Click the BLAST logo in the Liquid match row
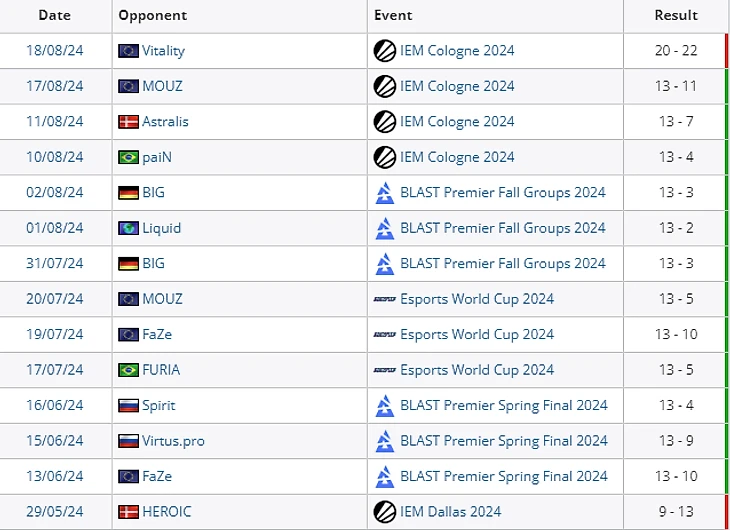This screenshot has height=530, width=730. click(x=384, y=228)
